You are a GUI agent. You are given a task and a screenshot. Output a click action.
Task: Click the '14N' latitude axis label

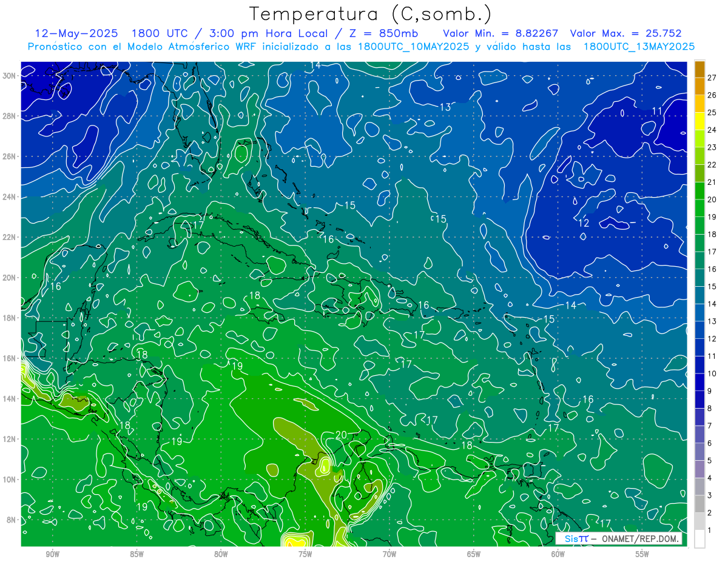[x=9, y=399]
